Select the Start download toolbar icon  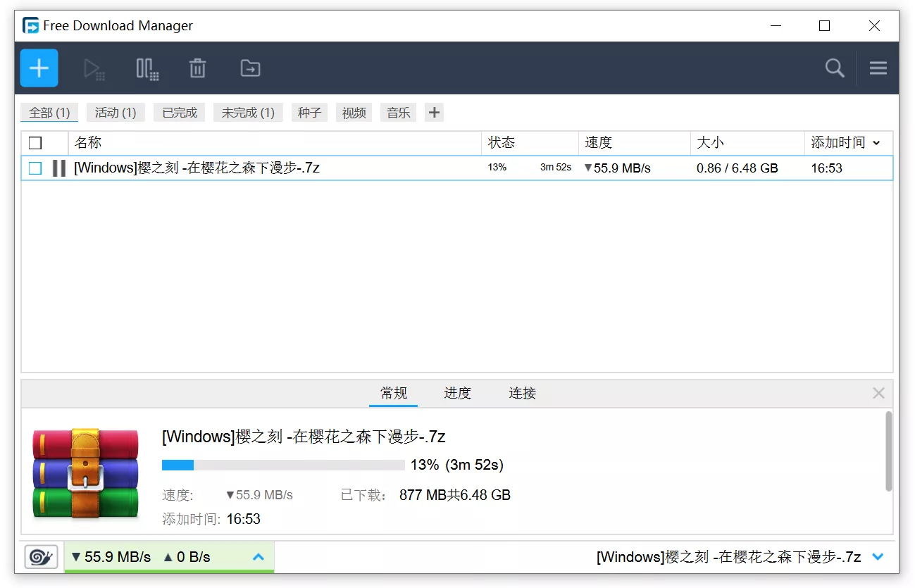pyautogui.click(x=95, y=68)
